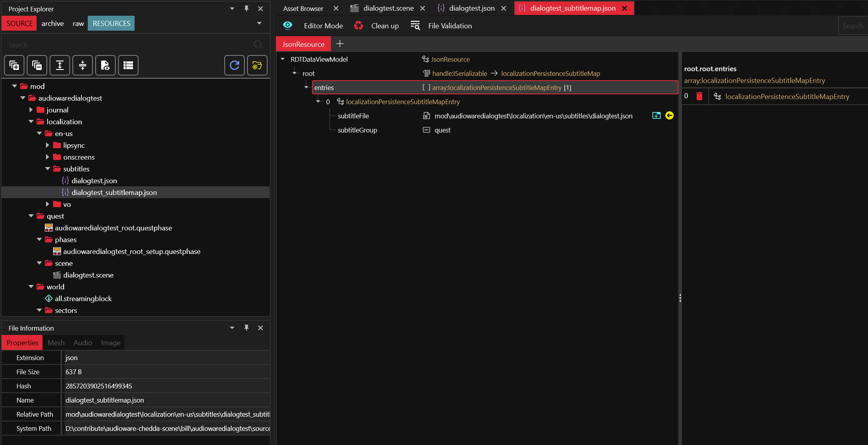Collapse the subtitles folder
This screenshot has height=445, width=868.
48,169
